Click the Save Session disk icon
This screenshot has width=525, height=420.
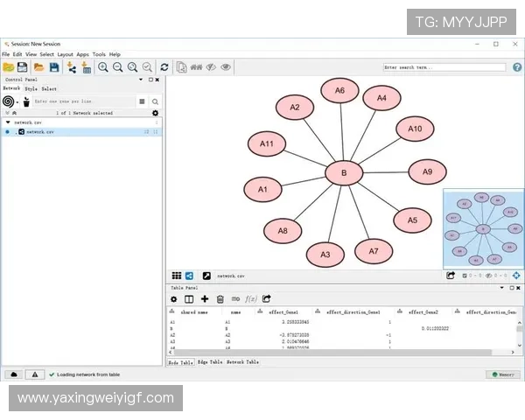(23, 67)
